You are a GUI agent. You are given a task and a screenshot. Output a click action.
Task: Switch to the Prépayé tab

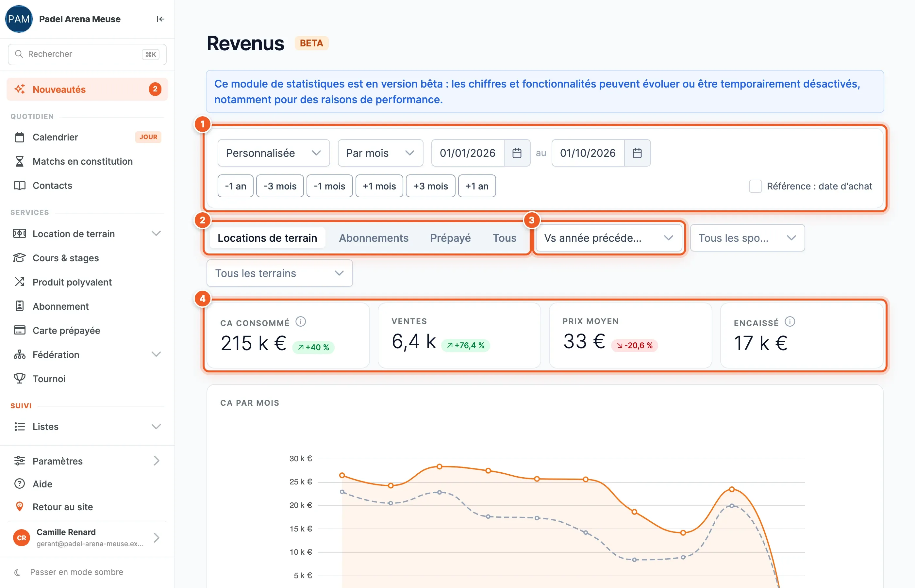[x=450, y=238]
